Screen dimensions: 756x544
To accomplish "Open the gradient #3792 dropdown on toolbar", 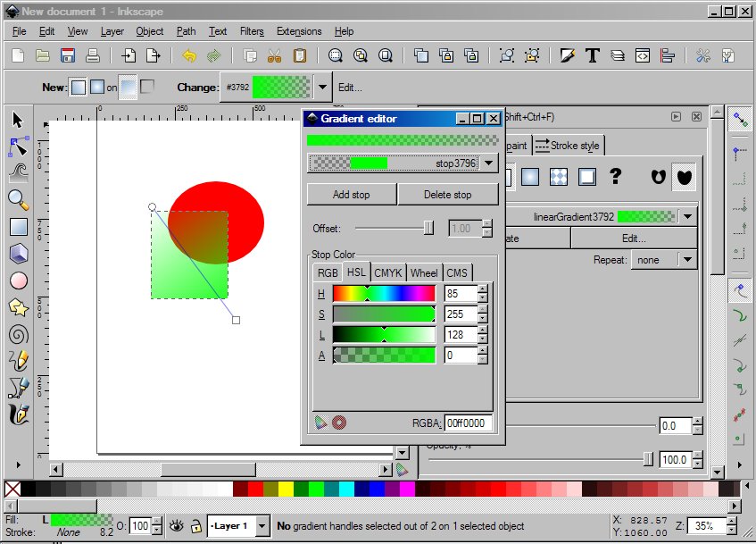I will [323, 87].
